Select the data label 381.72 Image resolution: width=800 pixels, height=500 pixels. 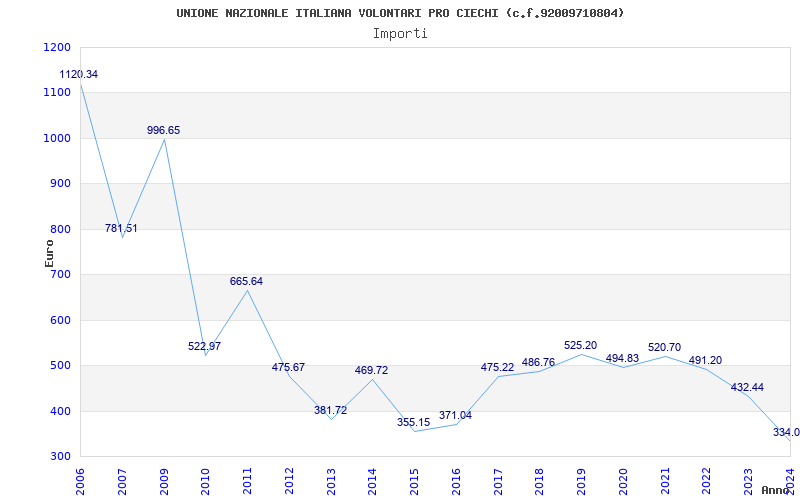click(x=331, y=410)
